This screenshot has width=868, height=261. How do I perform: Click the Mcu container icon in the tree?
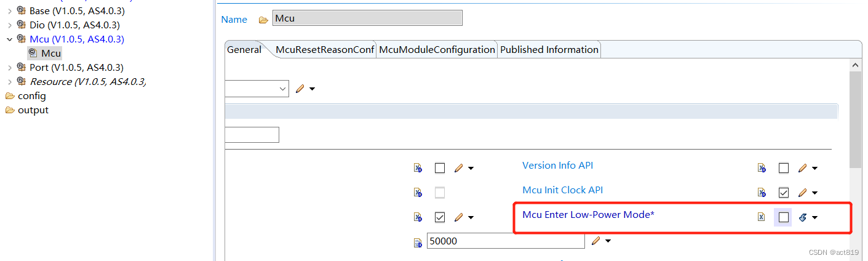33,54
